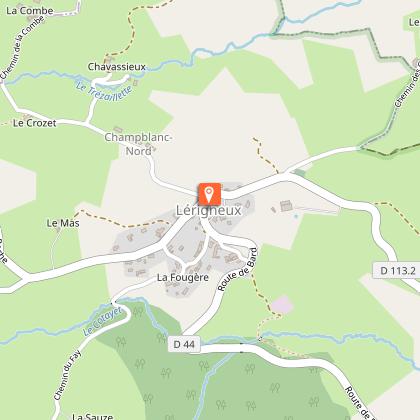Select the La Sauze place label
Screen dimensions: 420x420
pyautogui.click(x=93, y=416)
